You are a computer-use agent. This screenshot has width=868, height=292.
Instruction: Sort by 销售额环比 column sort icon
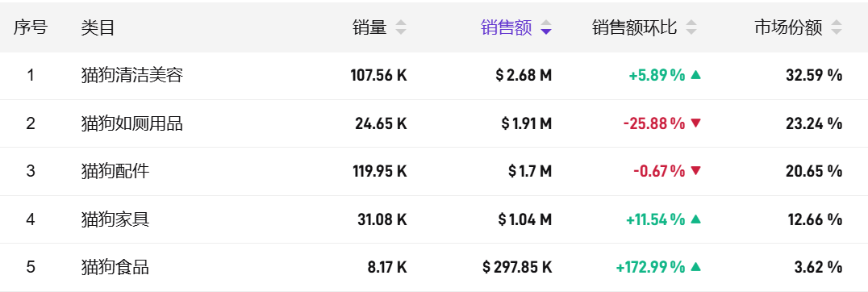tap(691, 27)
